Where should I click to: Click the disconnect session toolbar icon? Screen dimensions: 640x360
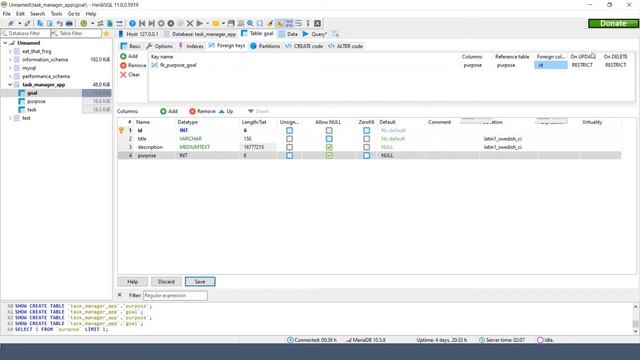coord(27,23)
